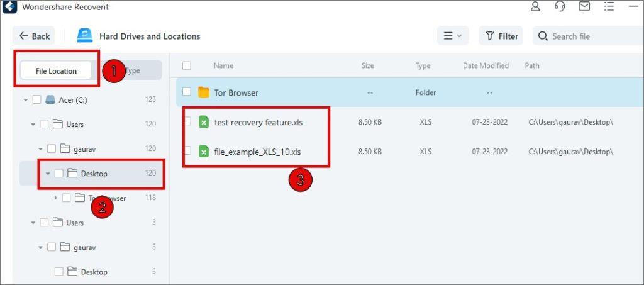Click into the Search file field

pyautogui.click(x=588, y=36)
